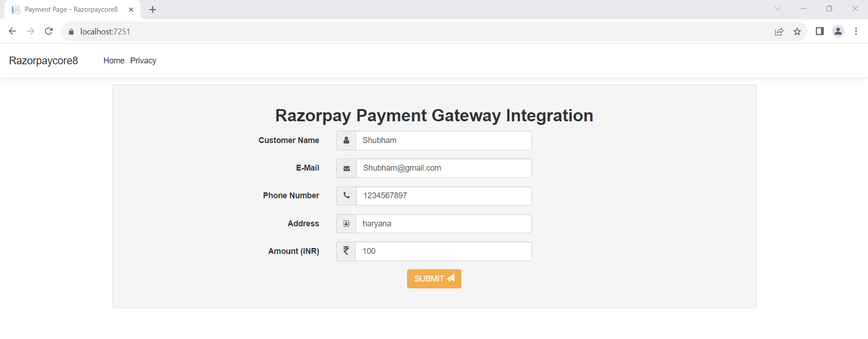Image resolution: width=868 pixels, height=339 pixels.
Task: Click the envelope icon beside E-Mail
Action: [346, 168]
